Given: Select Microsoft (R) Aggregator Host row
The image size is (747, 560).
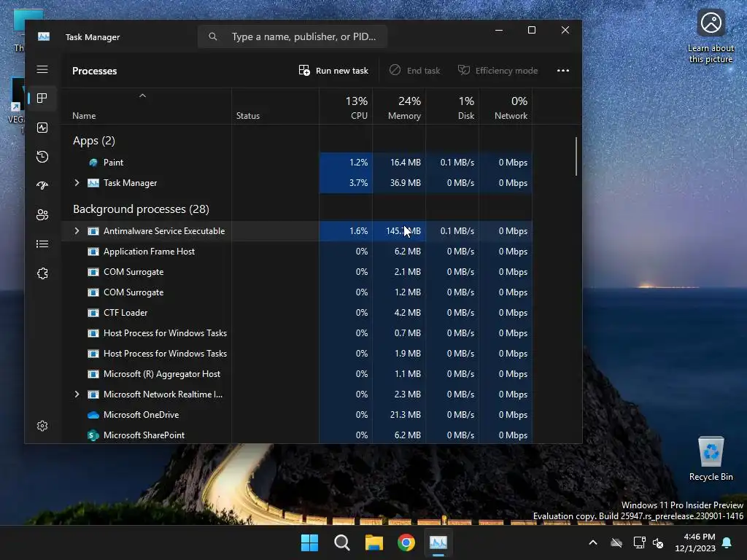Looking at the screenshot, I should (297, 374).
